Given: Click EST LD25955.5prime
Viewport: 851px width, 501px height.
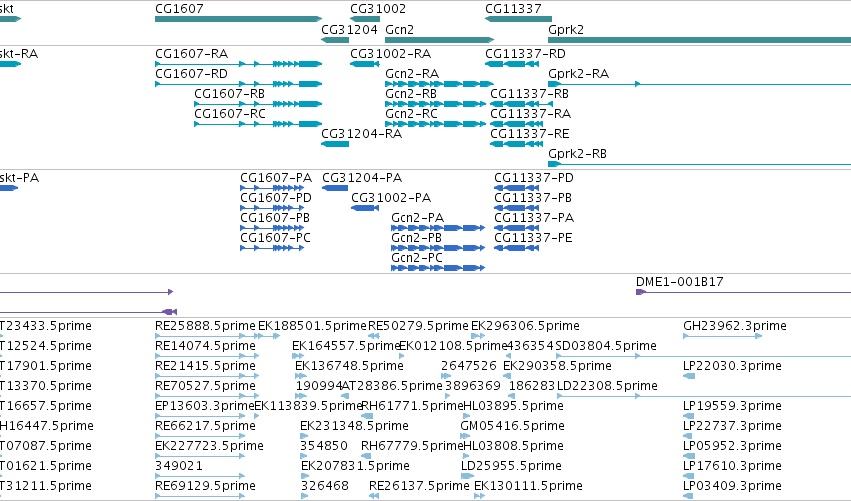Looking at the screenshot, I should [467, 476].
